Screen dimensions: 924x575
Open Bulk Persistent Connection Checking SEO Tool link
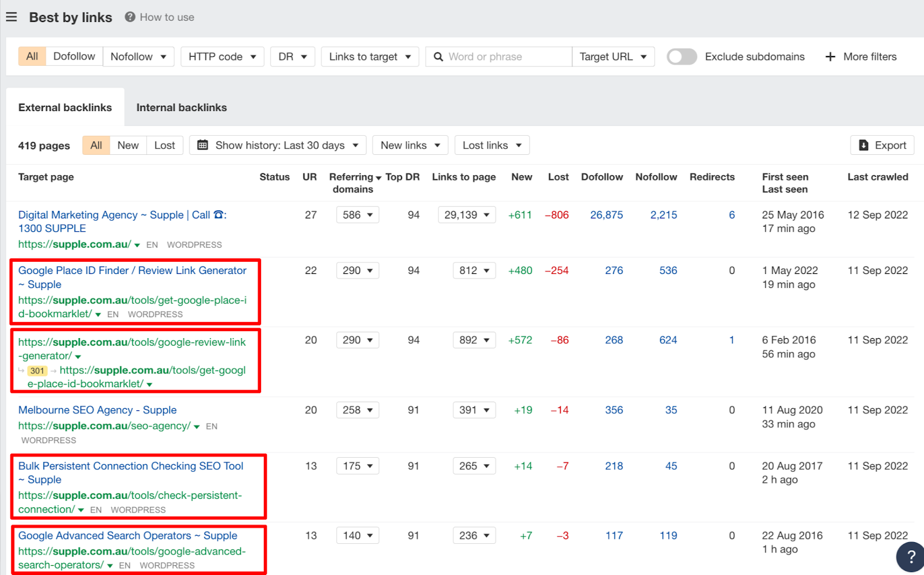[131, 473]
